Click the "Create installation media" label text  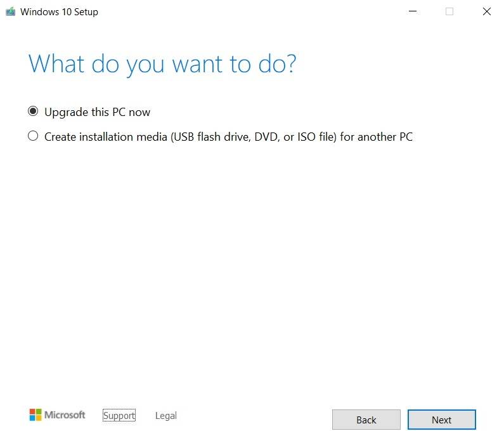tap(105, 137)
